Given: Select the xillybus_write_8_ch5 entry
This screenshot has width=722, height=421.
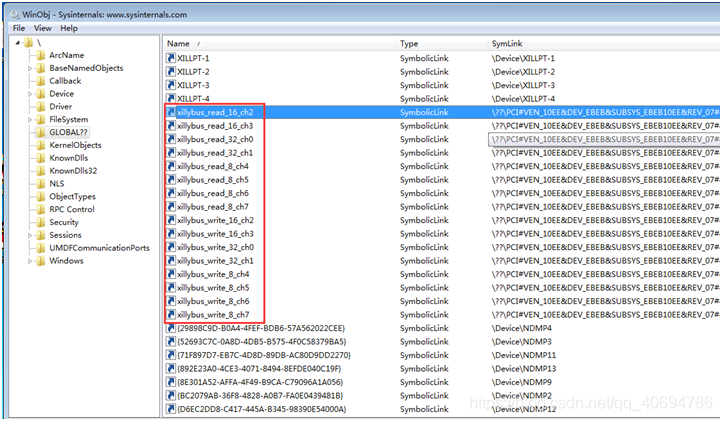Looking at the screenshot, I should point(213,288).
